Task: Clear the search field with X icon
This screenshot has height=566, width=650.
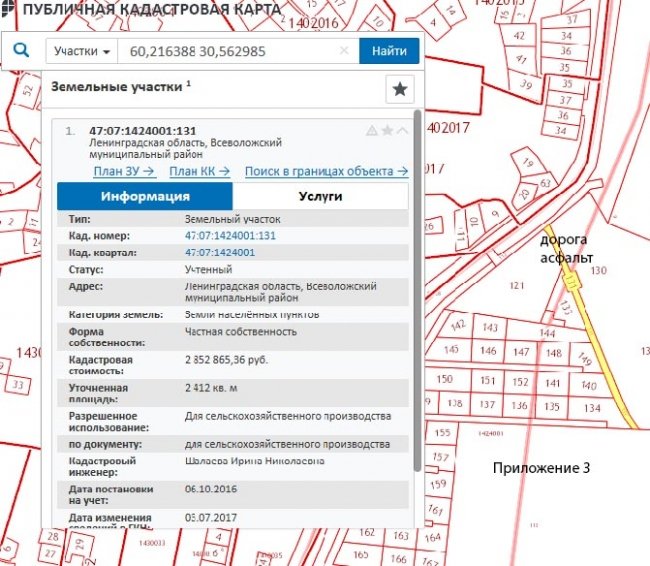Action: click(344, 51)
